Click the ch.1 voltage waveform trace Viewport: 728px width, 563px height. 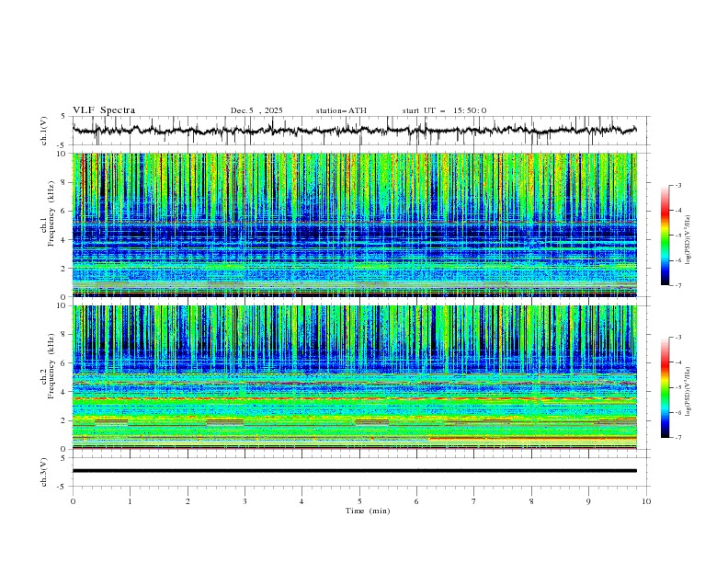coord(355,130)
